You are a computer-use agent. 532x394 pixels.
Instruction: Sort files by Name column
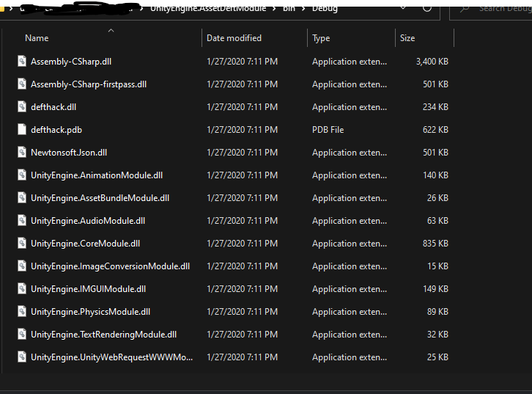(37, 38)
